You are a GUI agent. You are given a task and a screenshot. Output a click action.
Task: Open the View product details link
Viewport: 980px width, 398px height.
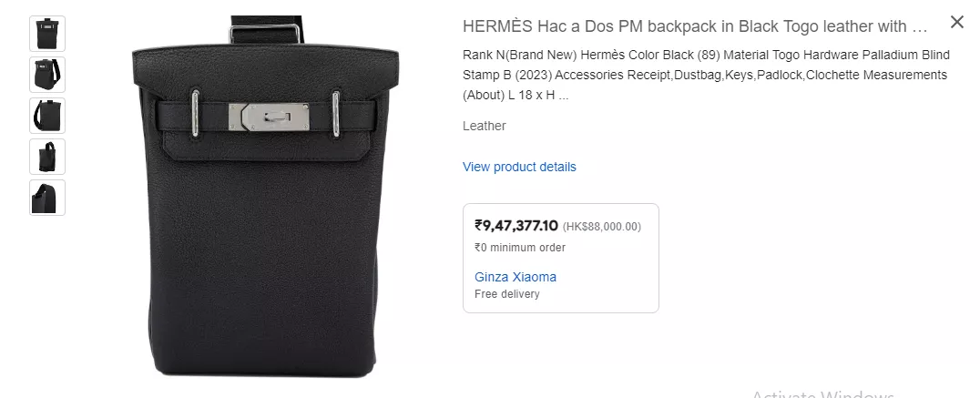pos(519,167)
